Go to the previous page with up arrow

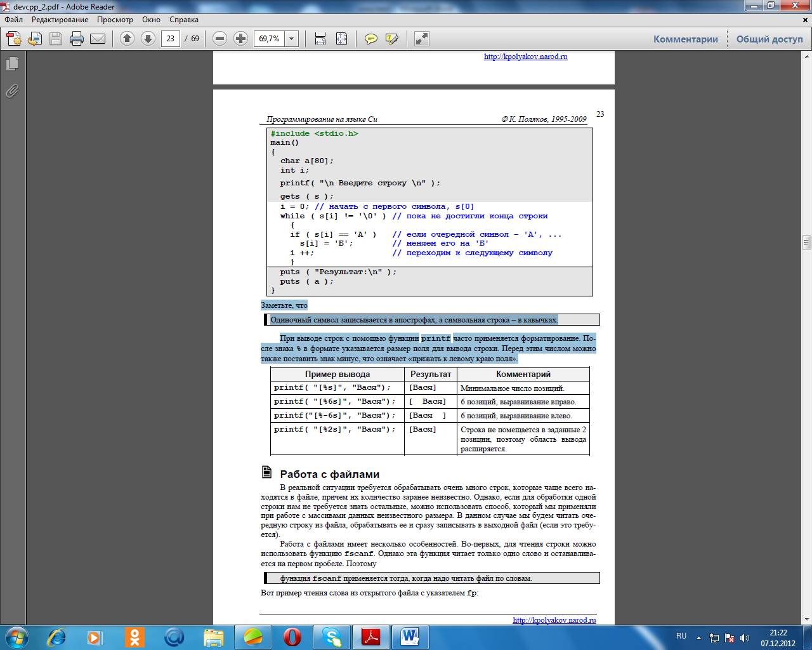(x=127, y=39)
